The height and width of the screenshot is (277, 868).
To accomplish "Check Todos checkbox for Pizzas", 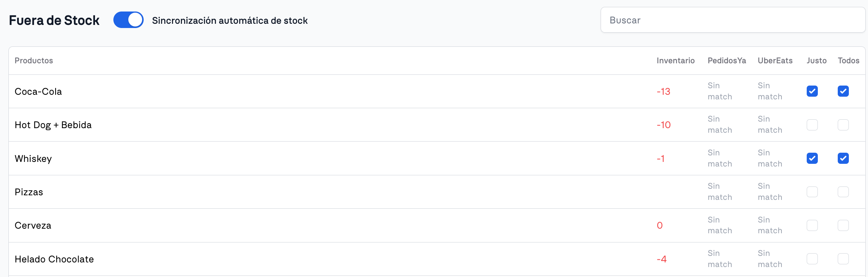I will click(843, 192).
